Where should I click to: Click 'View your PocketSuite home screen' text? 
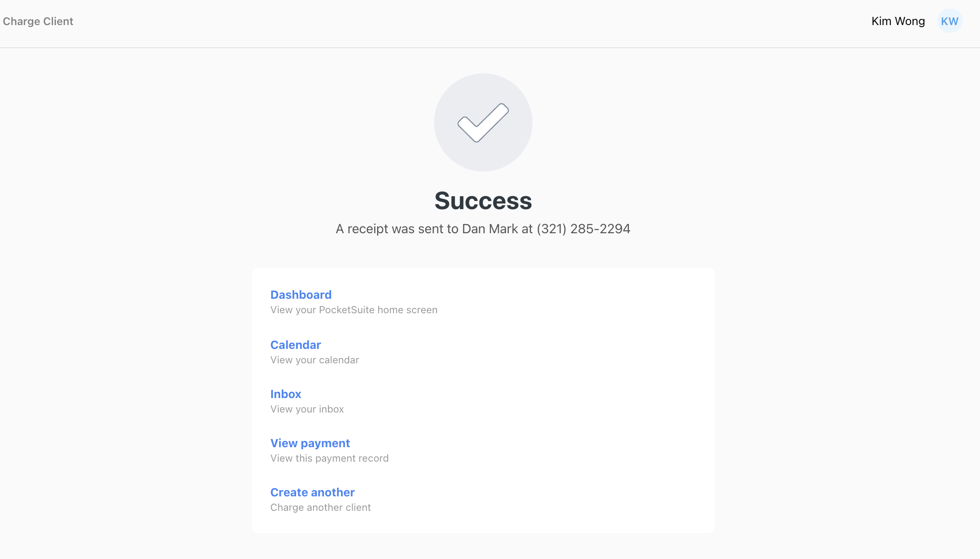point(354,310)
